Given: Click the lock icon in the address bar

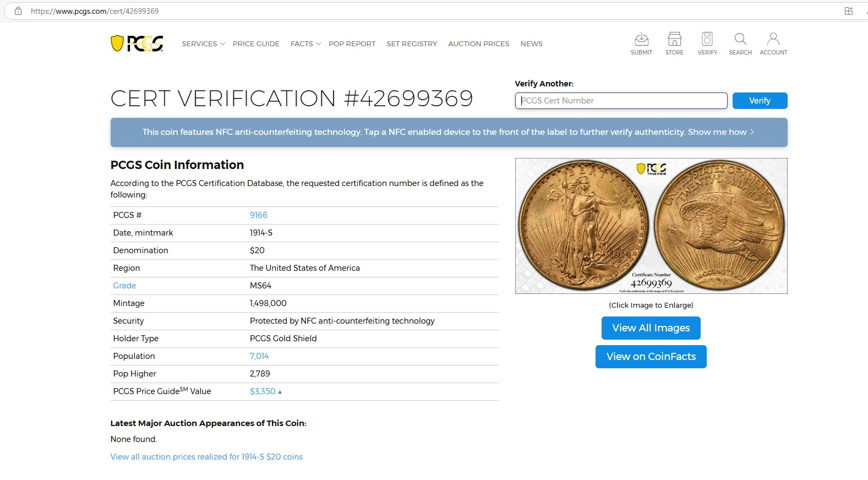Looking at the screenshot, I should point(18,11).
